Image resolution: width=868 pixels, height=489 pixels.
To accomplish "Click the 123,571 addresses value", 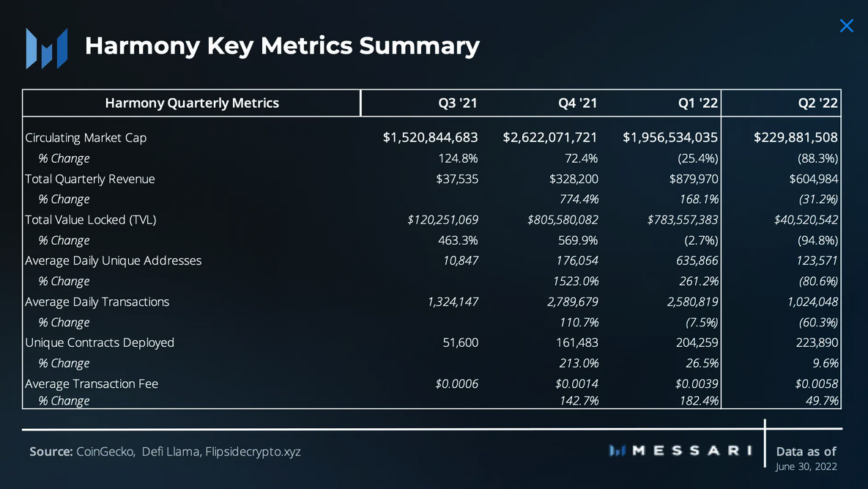I will (817, 261).
